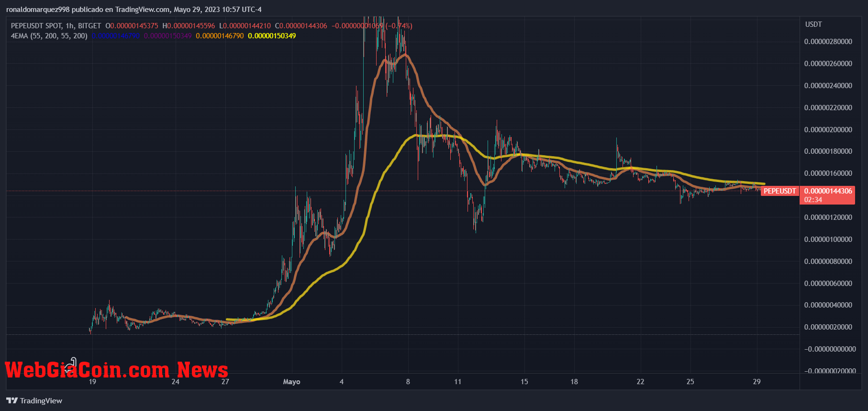Click the date label 8 on time axis
Screen dimensions: 868x411
408,382
